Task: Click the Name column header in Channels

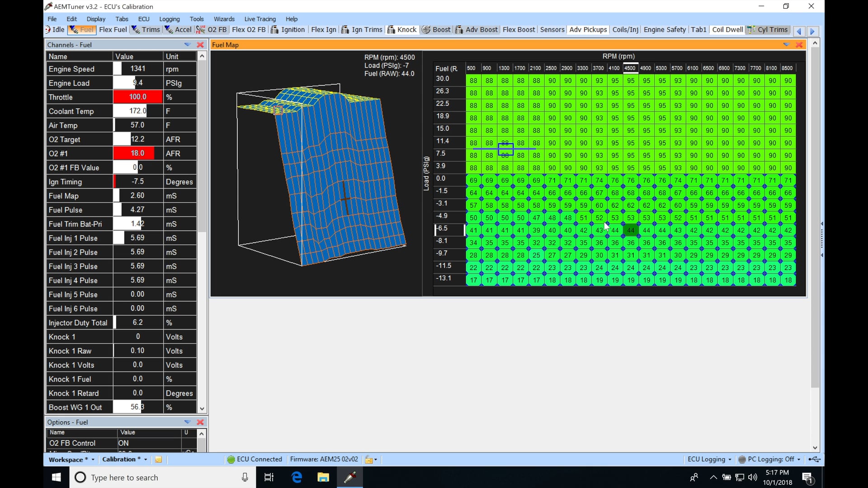Action: coord(80,56)
